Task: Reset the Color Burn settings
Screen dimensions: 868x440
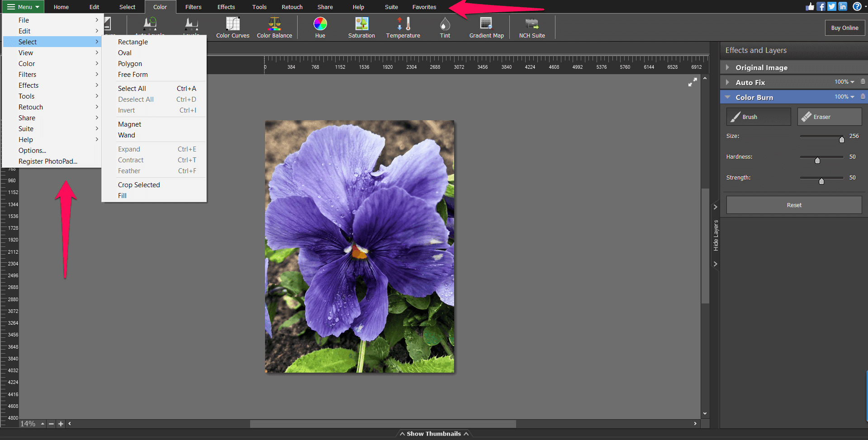Action: click(793, 205)
